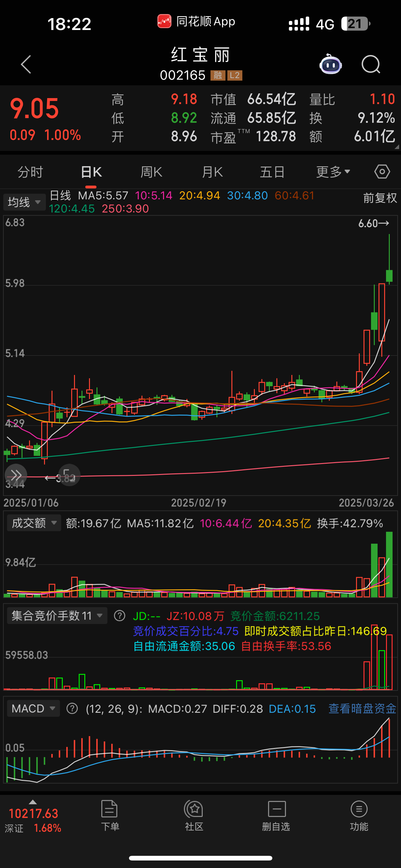Toggle the 前复权 adjustment setting
The image size is (401, 868).
point(380,198)
